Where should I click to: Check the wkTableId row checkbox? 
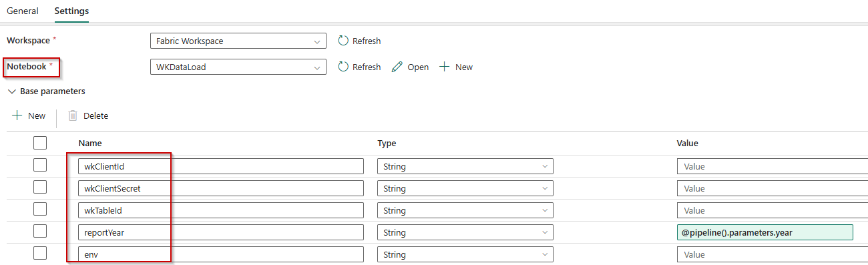pos(40,210)
